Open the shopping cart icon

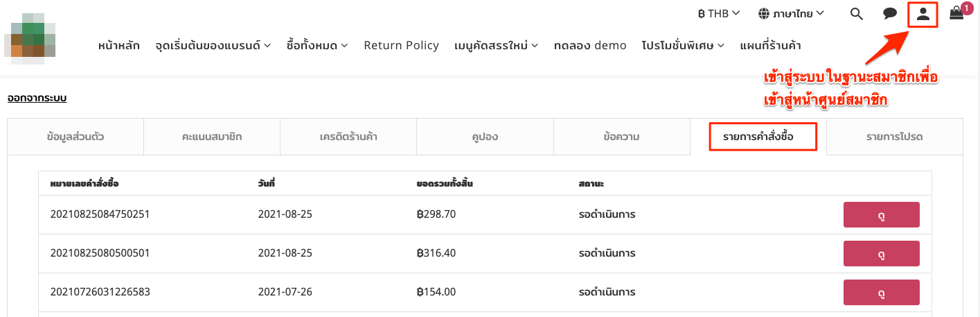[956, 13]
